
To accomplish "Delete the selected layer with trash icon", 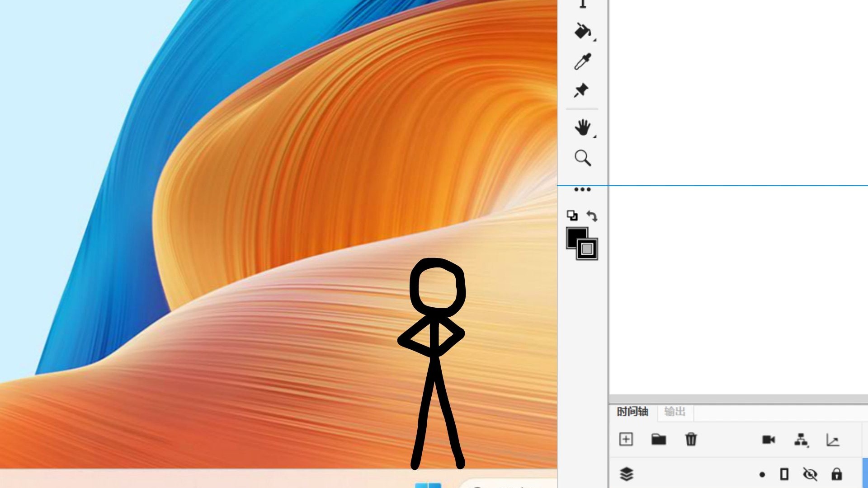I will point(691,439).
